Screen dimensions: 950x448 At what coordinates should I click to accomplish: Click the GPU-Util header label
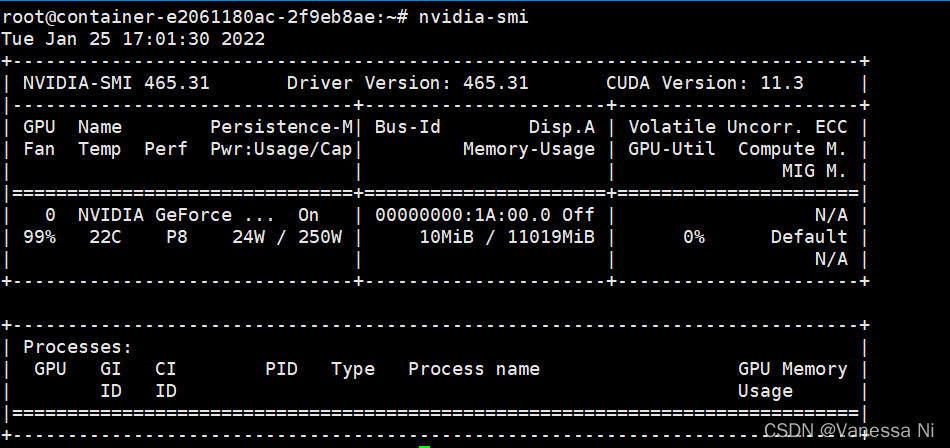(x=672, y=149)
